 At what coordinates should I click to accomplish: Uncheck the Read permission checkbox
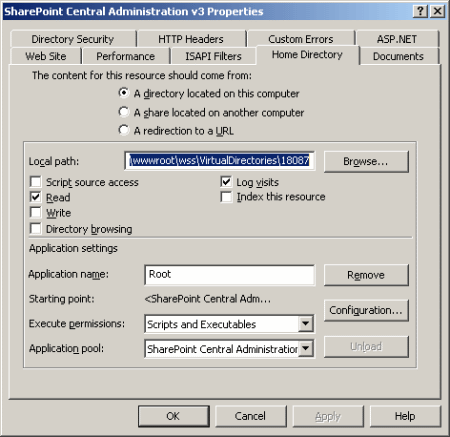tap(35, 197)
